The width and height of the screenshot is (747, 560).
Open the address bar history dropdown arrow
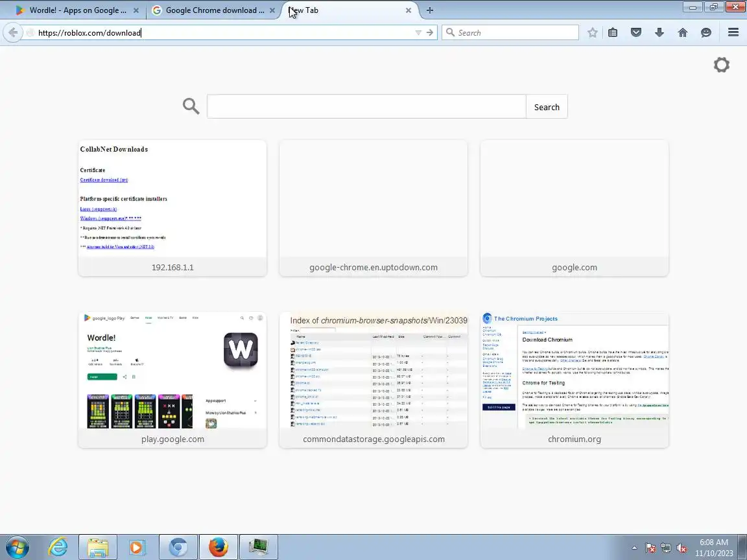point(418,32)
